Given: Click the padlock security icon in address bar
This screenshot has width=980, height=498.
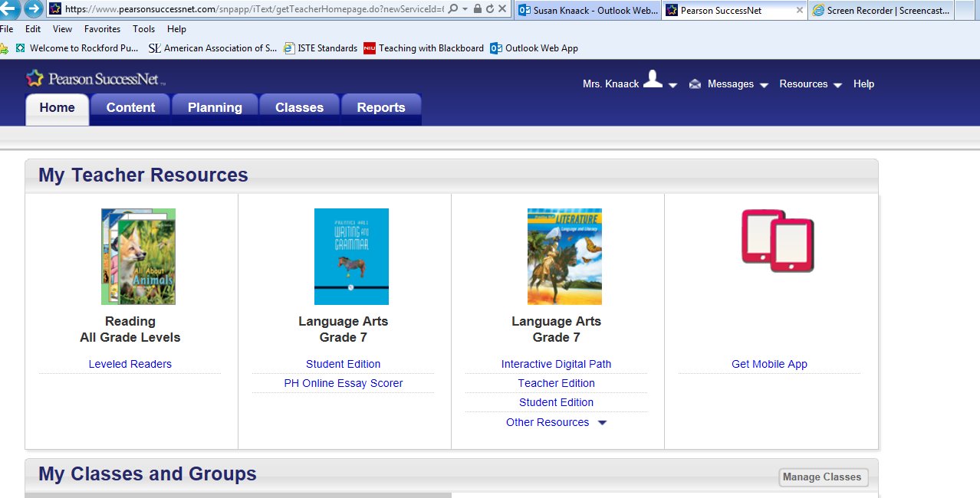Looking at the screenshot, I should point(477,9).
